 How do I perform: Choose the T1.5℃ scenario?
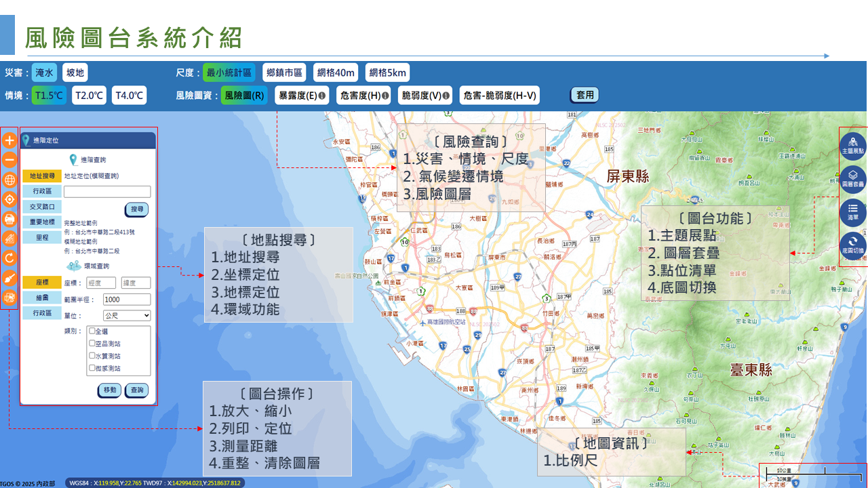(x=50, y=96)
